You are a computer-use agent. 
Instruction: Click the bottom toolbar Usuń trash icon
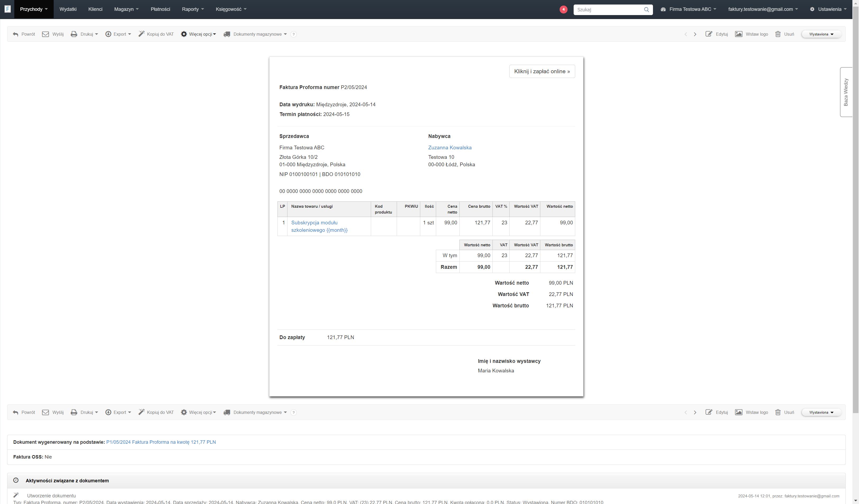(x=778, y=412)
